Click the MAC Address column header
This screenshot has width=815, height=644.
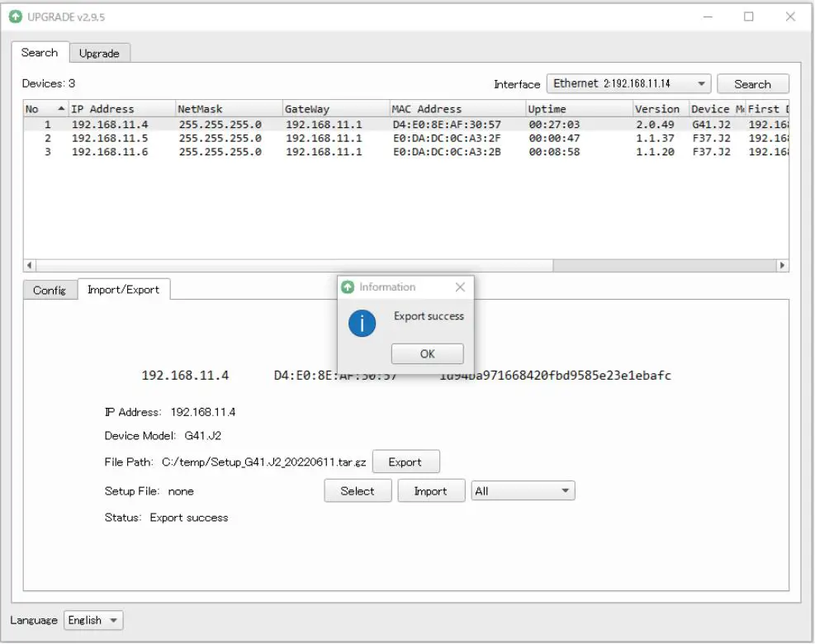[457, 109]
